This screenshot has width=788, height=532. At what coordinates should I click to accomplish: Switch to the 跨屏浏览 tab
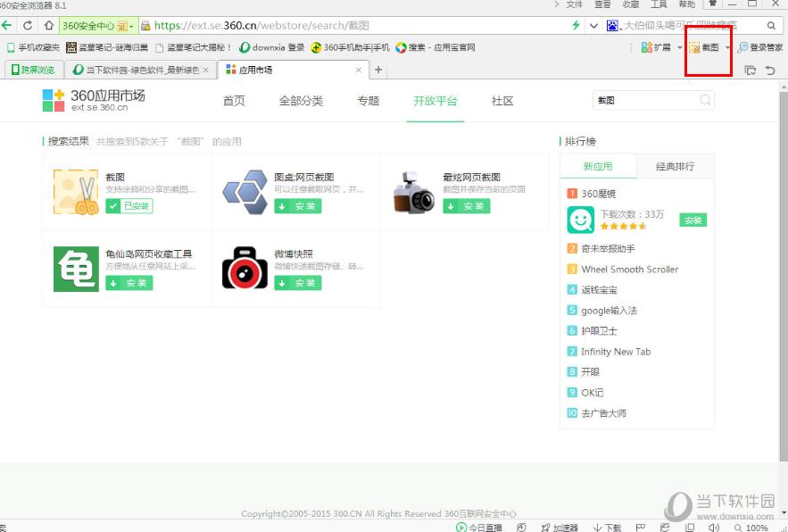[x=34, y=70]
